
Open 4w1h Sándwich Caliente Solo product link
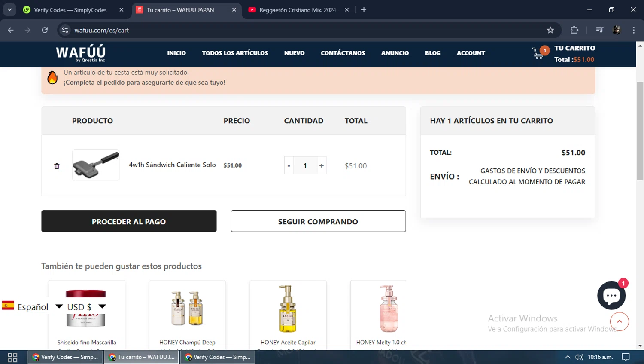coord(172,165)
